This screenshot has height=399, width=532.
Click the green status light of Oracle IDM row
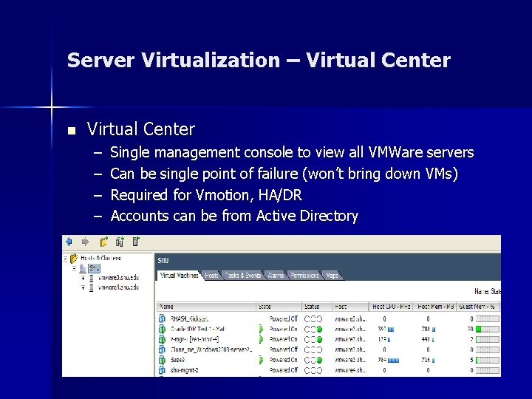click(319, 329)
